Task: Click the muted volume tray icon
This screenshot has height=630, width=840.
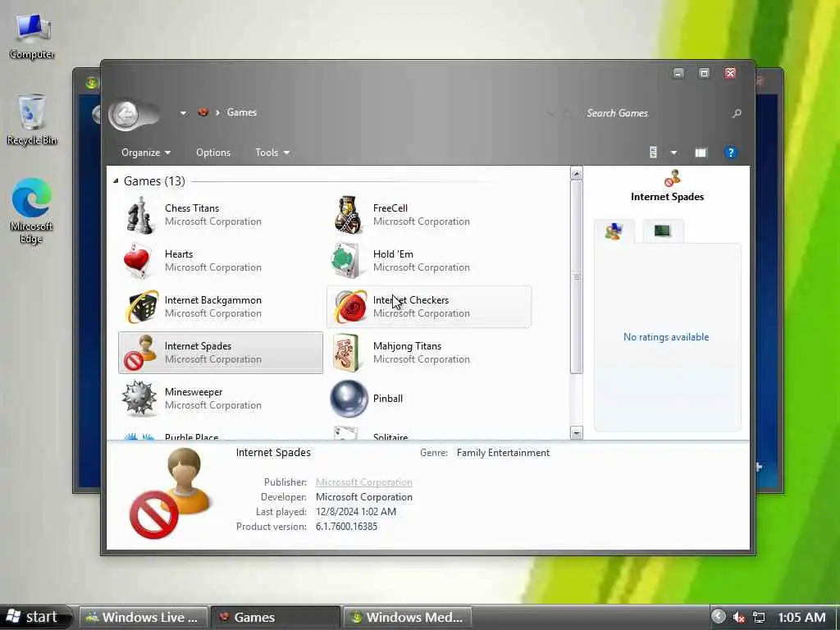Action: pos(739,617)
